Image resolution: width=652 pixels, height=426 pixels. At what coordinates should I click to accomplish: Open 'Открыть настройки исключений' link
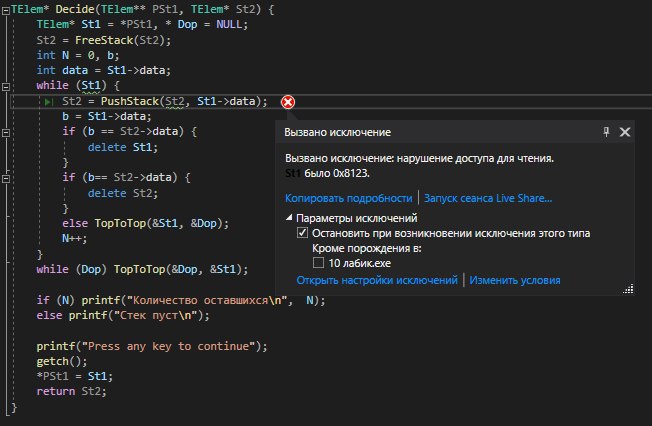[377, 280]
